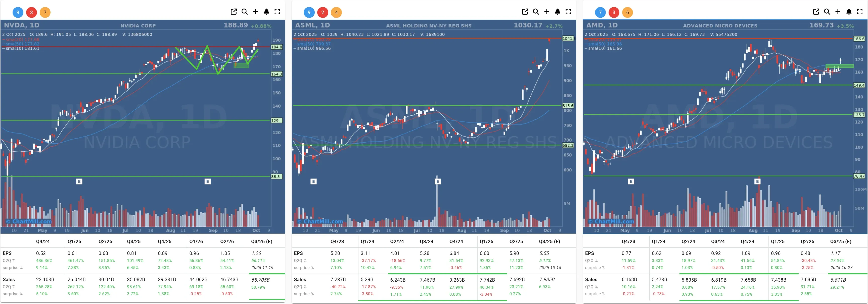Viewport: 868px width, 304px height.
Task: Click the plus icon above AMD chart
Action: tap(838, 12)
